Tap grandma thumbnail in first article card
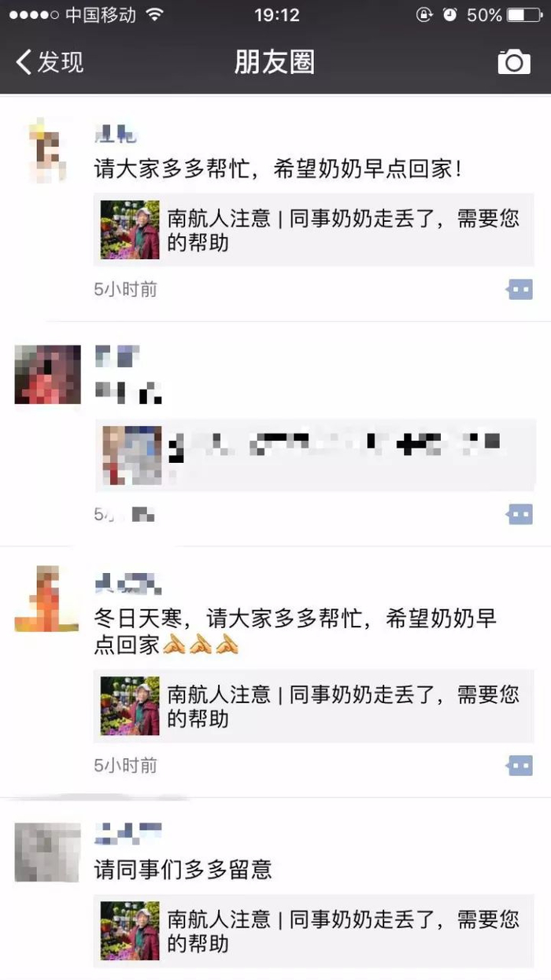This screenshot has height=980, width=551. [130, 230]
